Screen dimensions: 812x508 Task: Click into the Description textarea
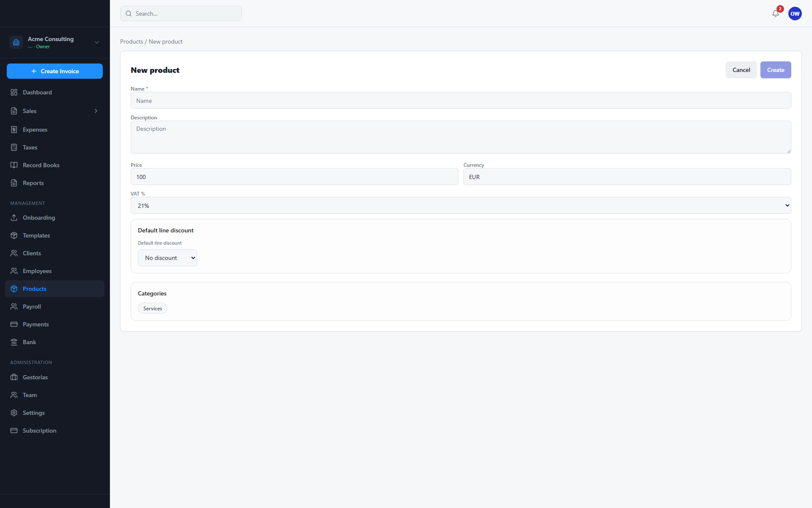(461, 137)
